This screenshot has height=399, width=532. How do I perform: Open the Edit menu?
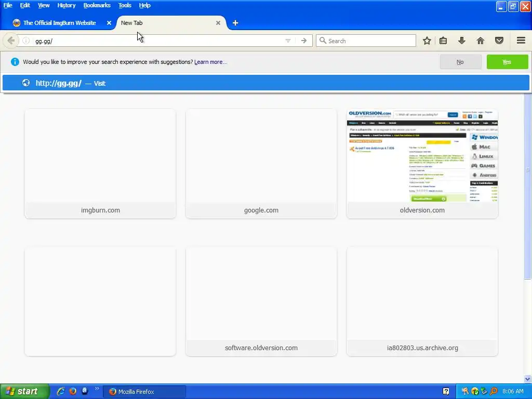(x=25, y=5)
